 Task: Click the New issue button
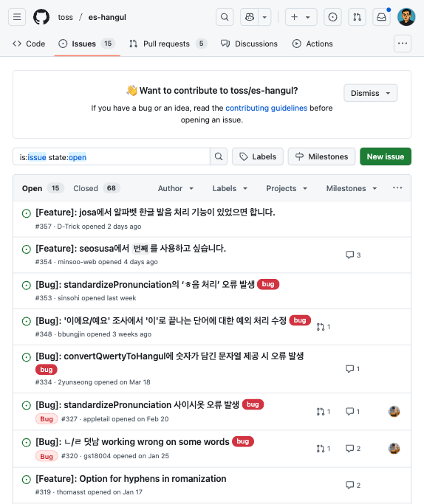(x=386, y=156)
